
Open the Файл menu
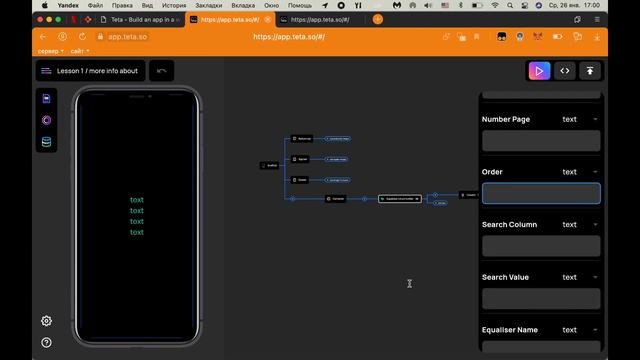tap(95, 5)
